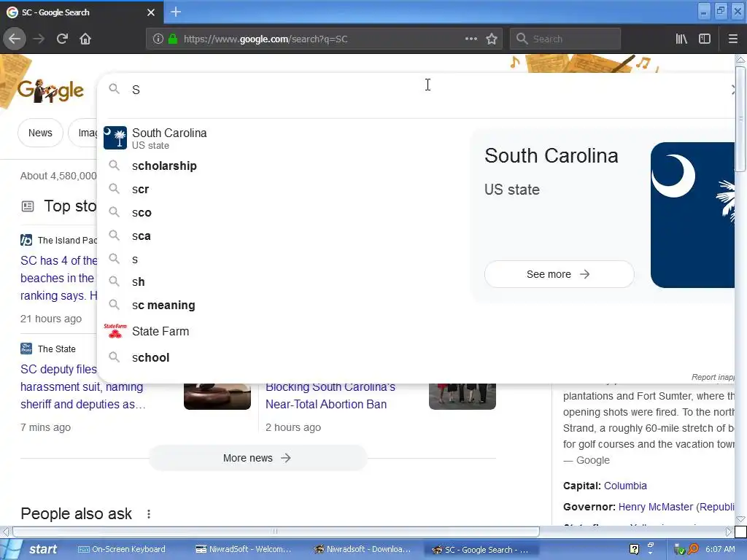
Task: Click the gavel news thumbnail
Action: [x=217, y=396]
